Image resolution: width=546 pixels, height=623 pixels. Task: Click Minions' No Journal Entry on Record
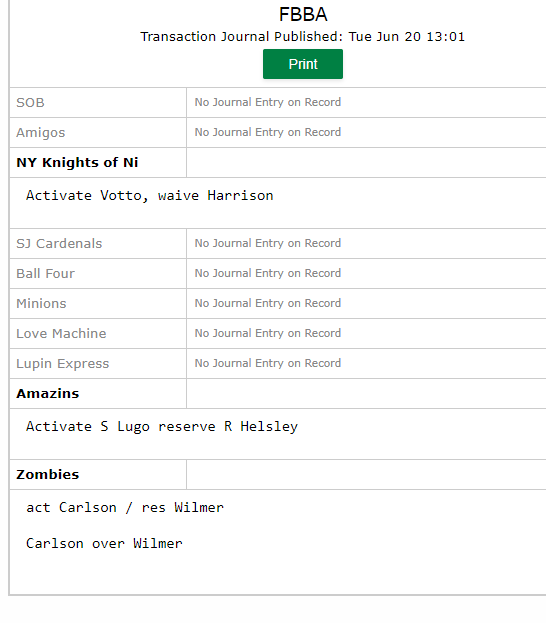click(267, 303)
